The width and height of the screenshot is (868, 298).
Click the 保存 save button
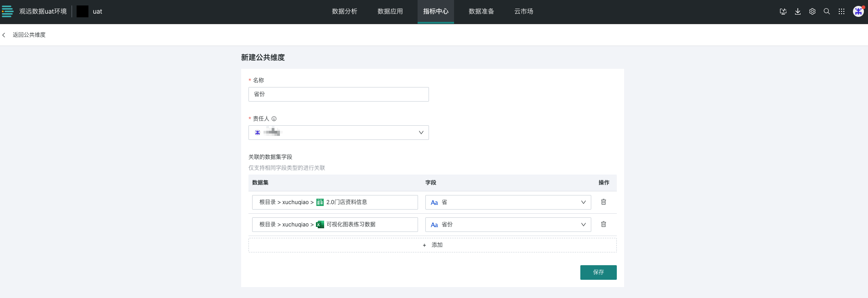coord(599,272)
